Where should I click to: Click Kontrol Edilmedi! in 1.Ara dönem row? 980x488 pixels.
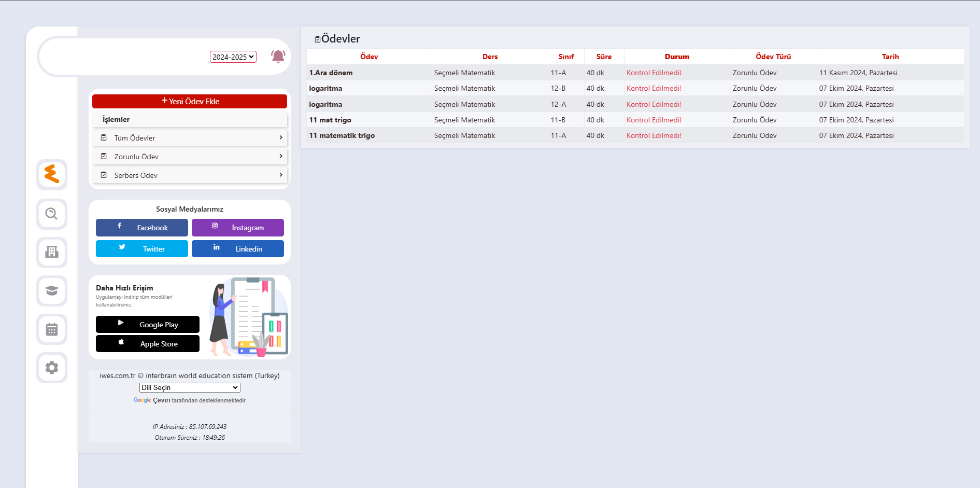pos(654,73)
